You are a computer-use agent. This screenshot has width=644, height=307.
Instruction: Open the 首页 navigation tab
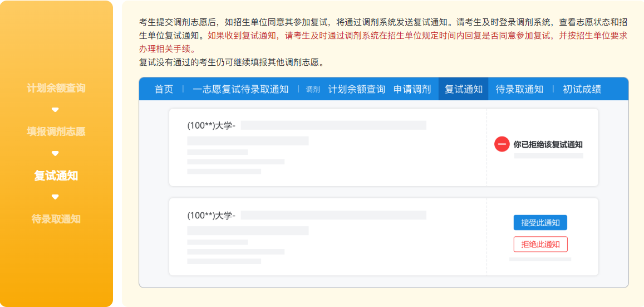(x=164, y=89)
